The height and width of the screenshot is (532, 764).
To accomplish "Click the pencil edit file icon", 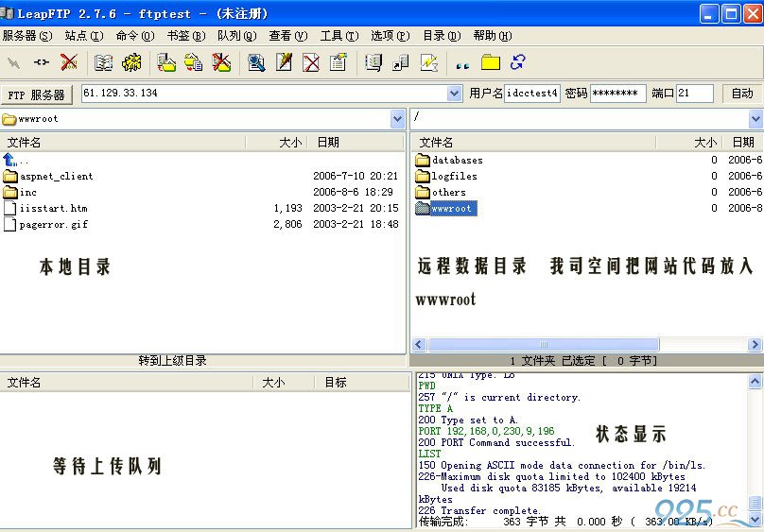I will 284,62.
